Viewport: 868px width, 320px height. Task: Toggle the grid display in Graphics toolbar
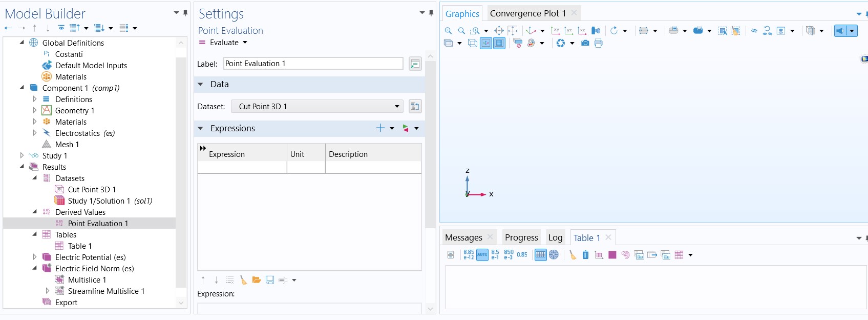pos(499,43)
